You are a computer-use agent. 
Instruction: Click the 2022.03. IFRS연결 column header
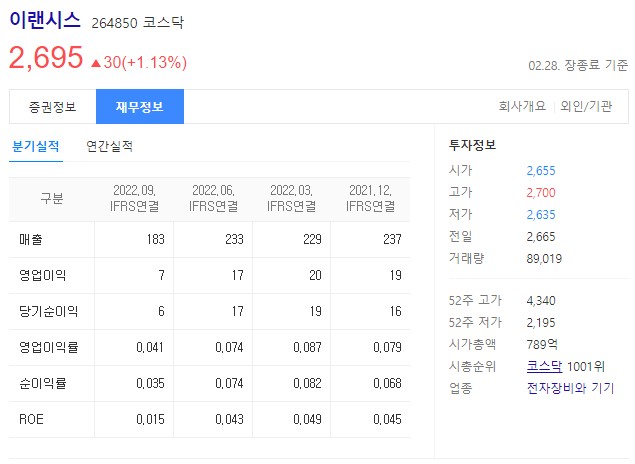point(292,198)
